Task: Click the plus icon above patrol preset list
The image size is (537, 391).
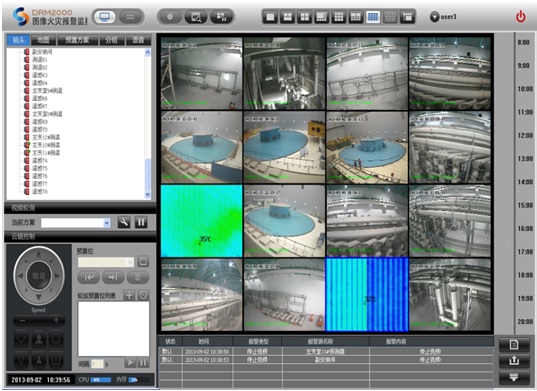Action: 129,295
